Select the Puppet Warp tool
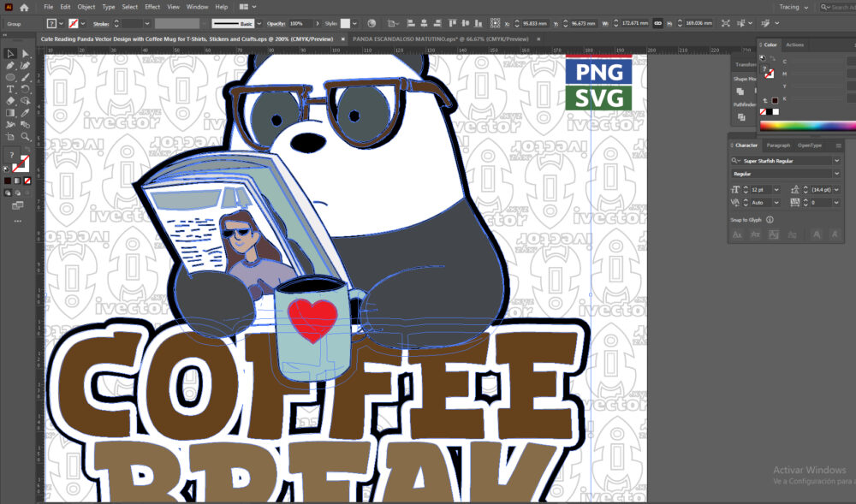This screenshot has width=856, height=504. 9,125
